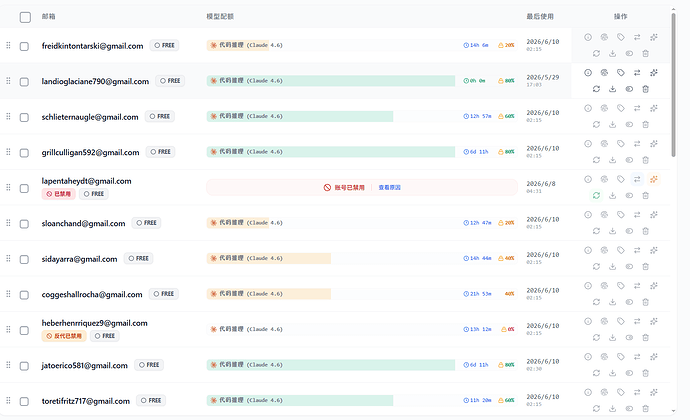Check the box for landioglaciane790@gmail.com

[24, 82]
